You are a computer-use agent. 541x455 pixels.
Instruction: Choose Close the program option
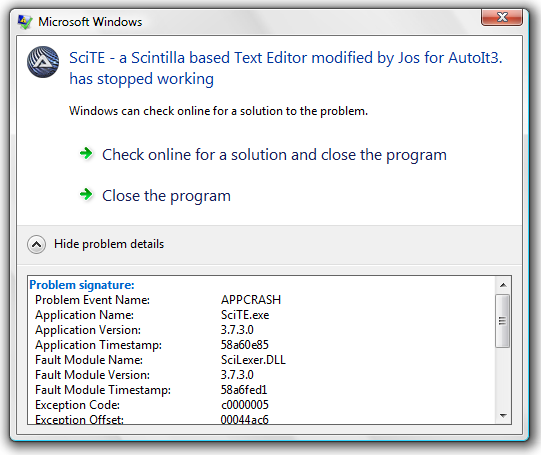166,196
